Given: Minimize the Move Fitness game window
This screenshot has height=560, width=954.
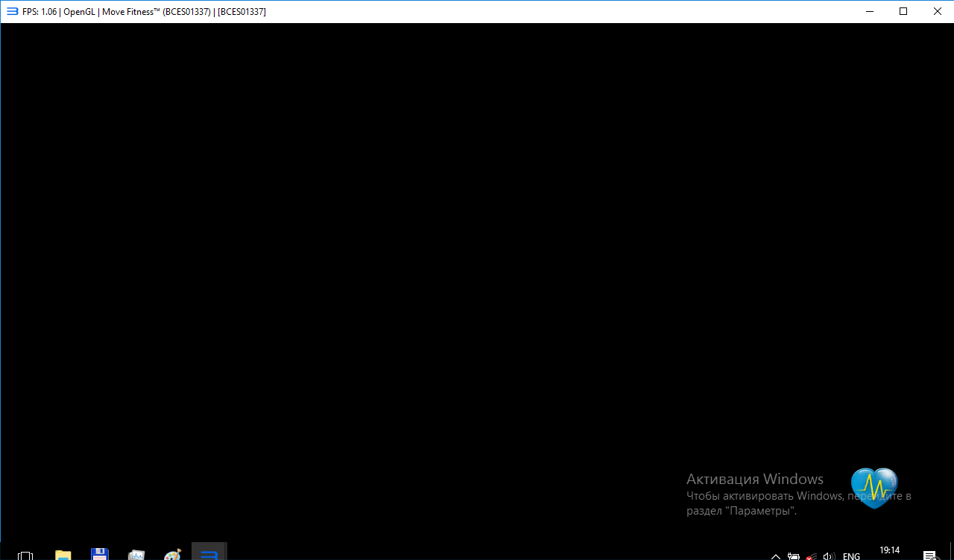Looking at the screenshot, I should (x=869, y=11).
